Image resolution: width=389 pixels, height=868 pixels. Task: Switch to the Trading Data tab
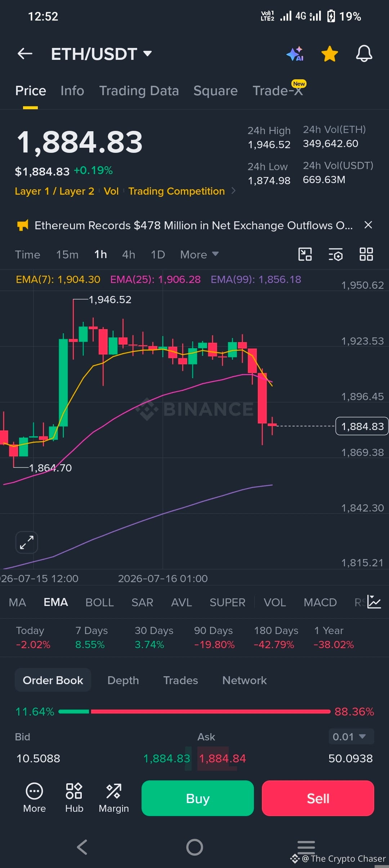click(x=139, y=90)
